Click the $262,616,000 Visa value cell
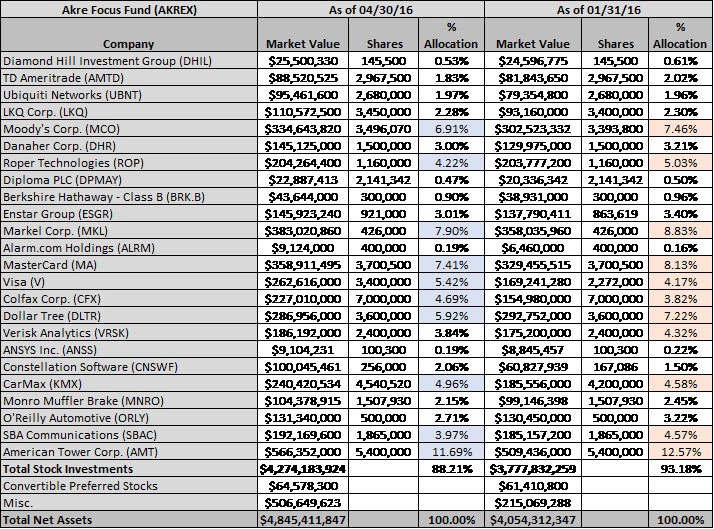 point(303,282)
